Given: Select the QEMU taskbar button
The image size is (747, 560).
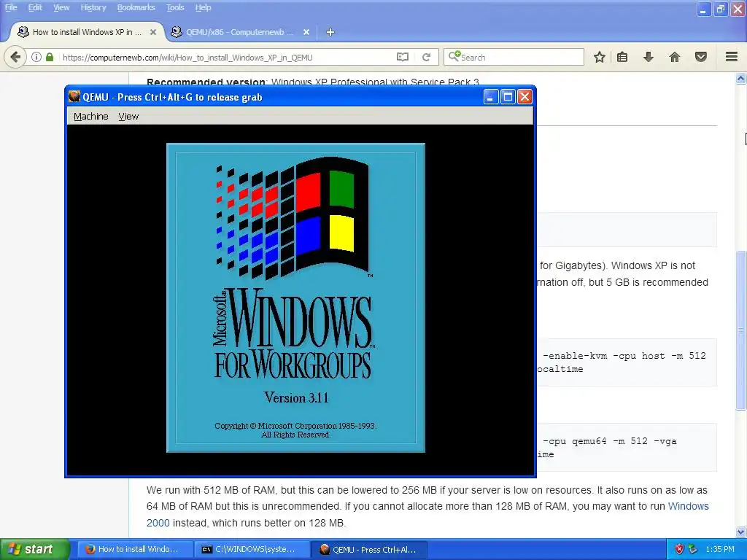Looking at the screenshot, I should point(369,549).
